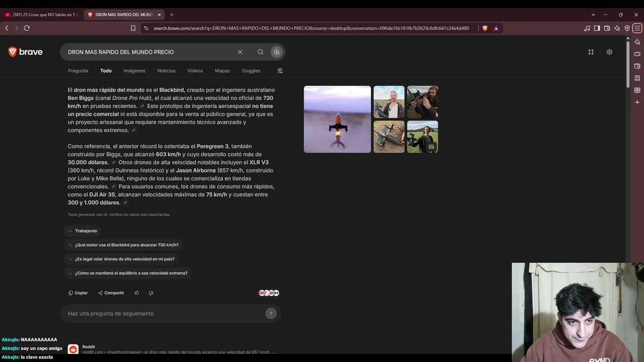This screenshot has height=362, width=644.
Task: Ask '¿Qué motor usa el Blackbird' follow-up
Action: [x=123, y=245]
